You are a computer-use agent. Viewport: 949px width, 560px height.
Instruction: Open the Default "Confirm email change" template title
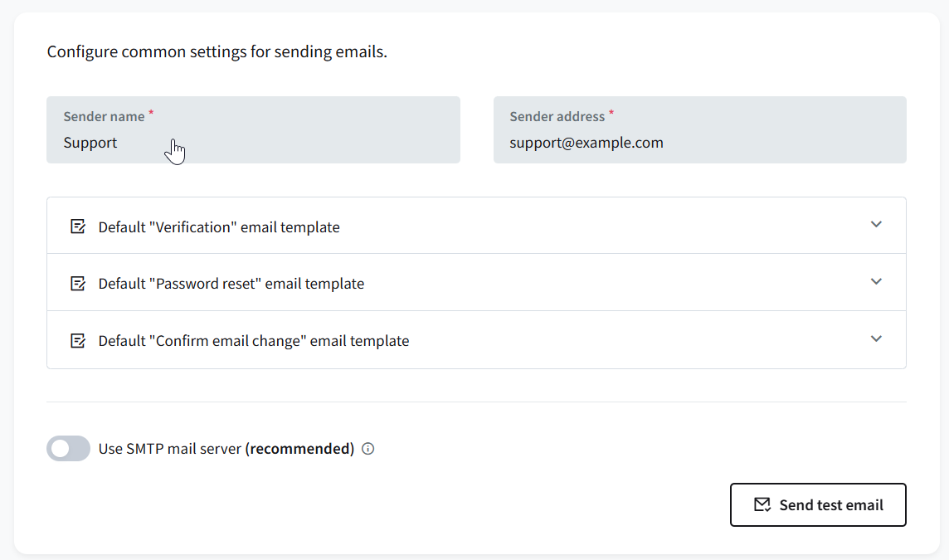[x=254, y=341]
